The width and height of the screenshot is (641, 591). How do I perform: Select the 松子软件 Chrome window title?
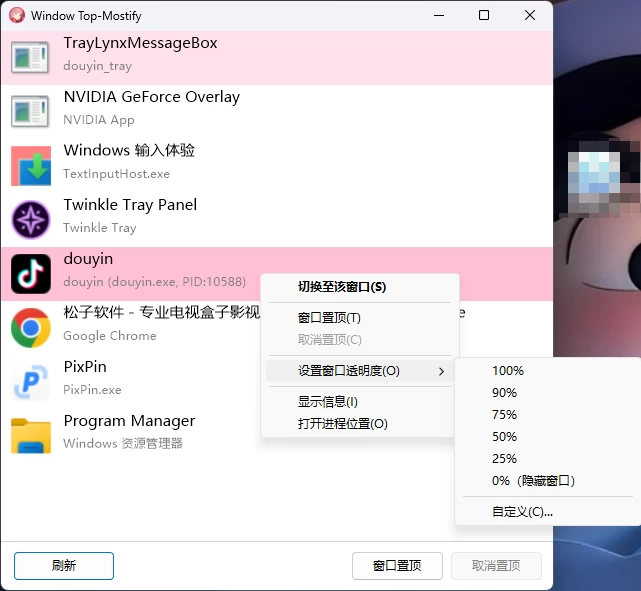tap(161, 313)
